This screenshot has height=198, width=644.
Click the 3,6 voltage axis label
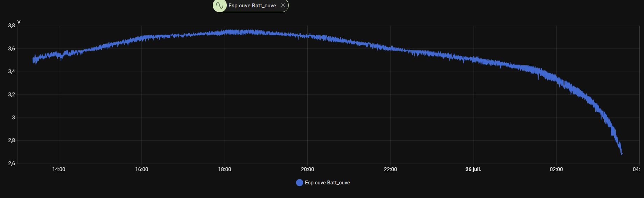12,49
